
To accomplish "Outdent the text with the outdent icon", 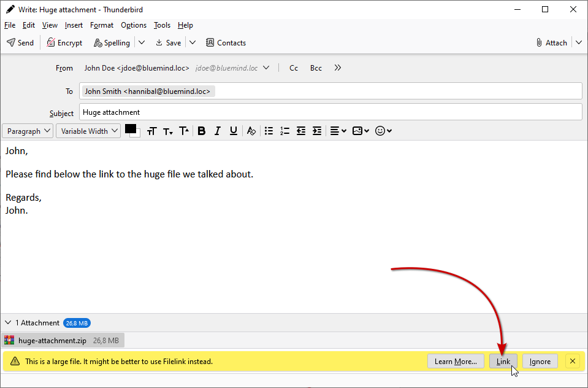I will [x=300, y=131].
